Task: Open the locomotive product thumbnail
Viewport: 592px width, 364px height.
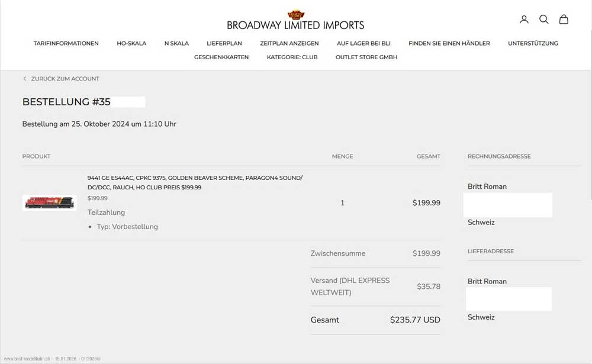Action: click(50, 202)
